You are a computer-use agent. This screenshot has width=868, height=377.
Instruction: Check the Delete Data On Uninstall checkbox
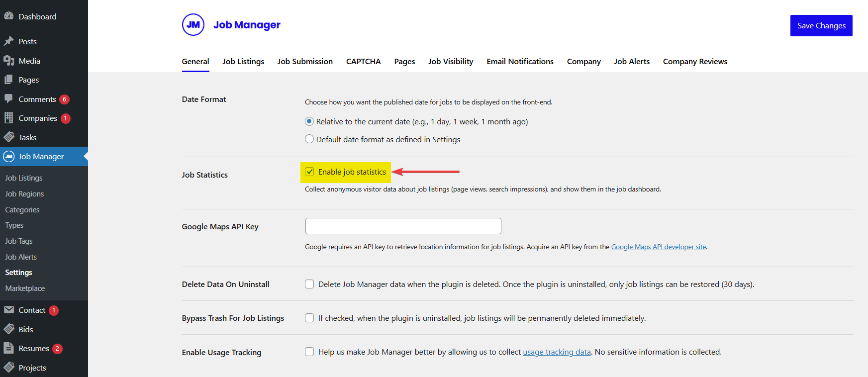click(x=309, y=284)
